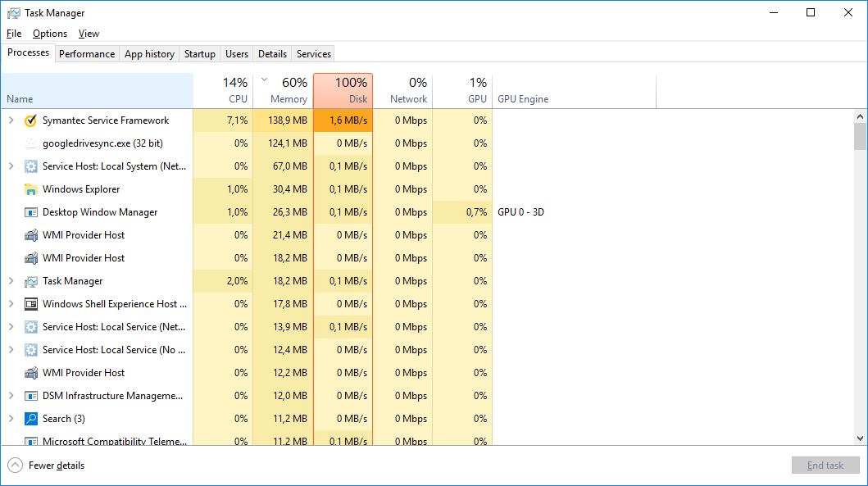
Task: Sort processes by Disk column header
Action: [343, 90]
